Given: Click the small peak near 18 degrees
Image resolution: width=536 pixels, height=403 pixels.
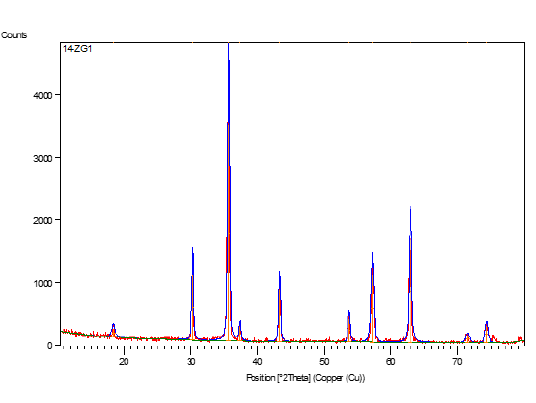Looking at the screenshot, I should point(113,330).
